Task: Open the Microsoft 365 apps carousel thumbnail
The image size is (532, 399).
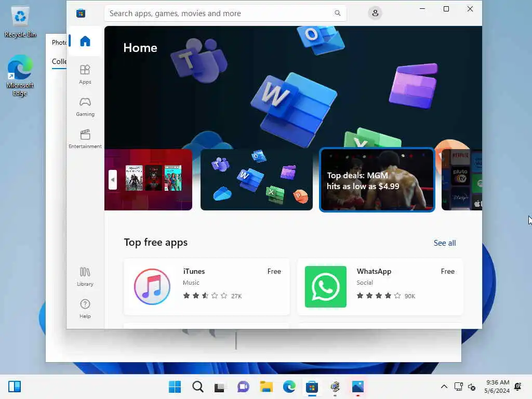Action: (257, 179)
